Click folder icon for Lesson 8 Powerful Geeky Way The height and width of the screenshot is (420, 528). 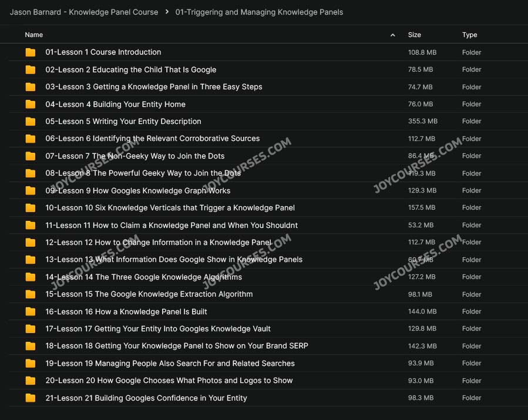(31, 173)
